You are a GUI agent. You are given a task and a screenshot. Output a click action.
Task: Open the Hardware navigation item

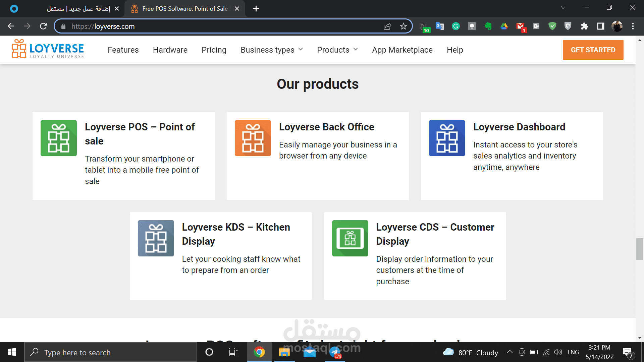coord(170,50)
